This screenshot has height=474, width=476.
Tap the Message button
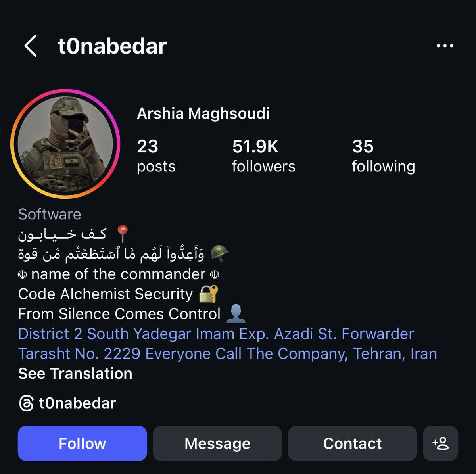tap(217, 443)
